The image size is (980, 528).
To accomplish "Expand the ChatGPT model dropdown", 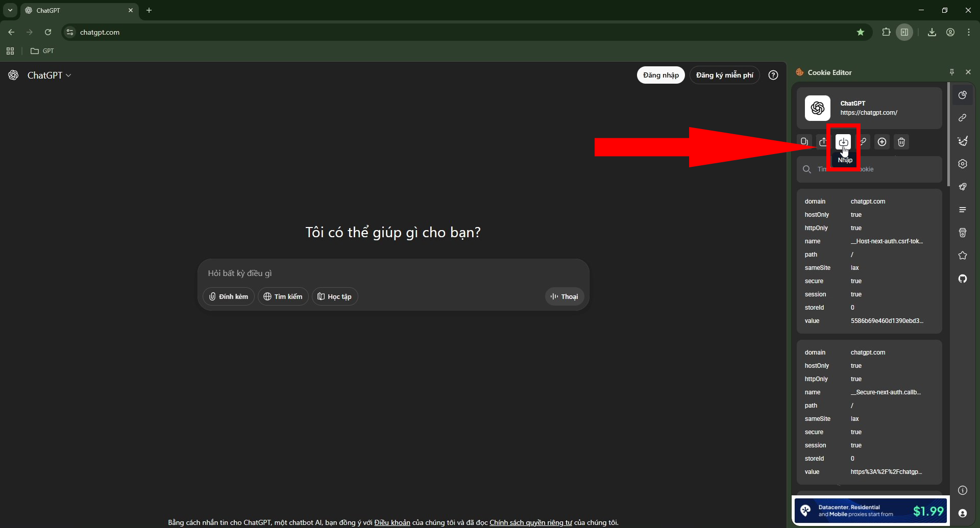I will (x=49, y=76).
